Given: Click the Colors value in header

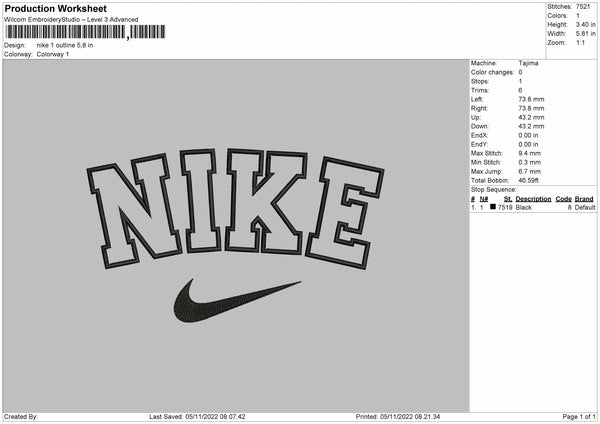Looking at the screenshot, I should coord(578,16).
